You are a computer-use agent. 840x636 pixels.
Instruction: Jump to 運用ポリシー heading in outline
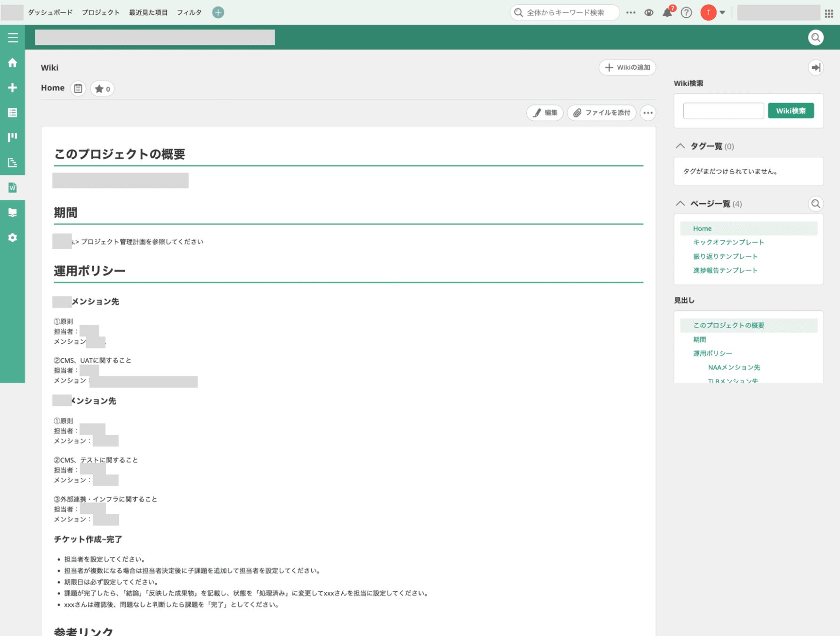point(712,353)
